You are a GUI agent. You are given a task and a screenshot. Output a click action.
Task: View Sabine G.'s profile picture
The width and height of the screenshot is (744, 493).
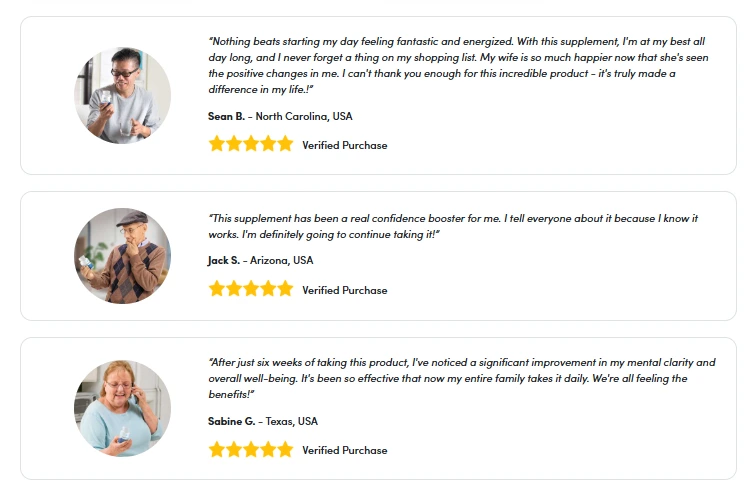pyautogui.click(x=122, y=408)
